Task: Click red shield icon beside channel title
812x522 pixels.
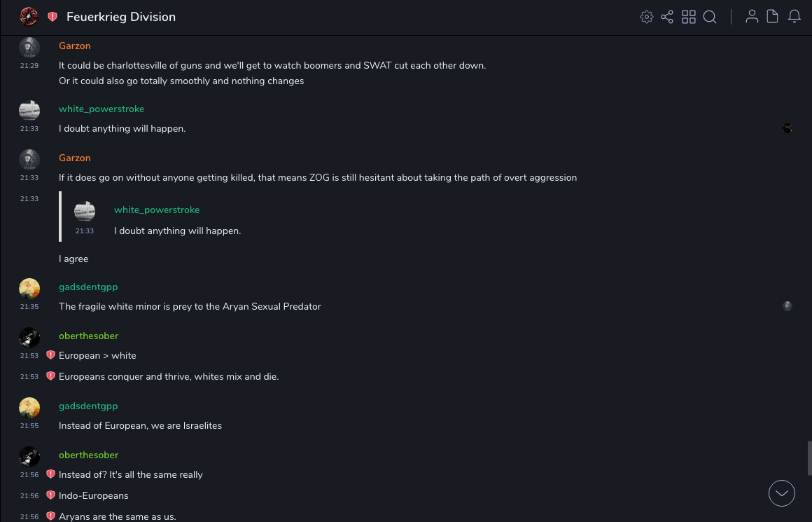Action: coord(52,17)
